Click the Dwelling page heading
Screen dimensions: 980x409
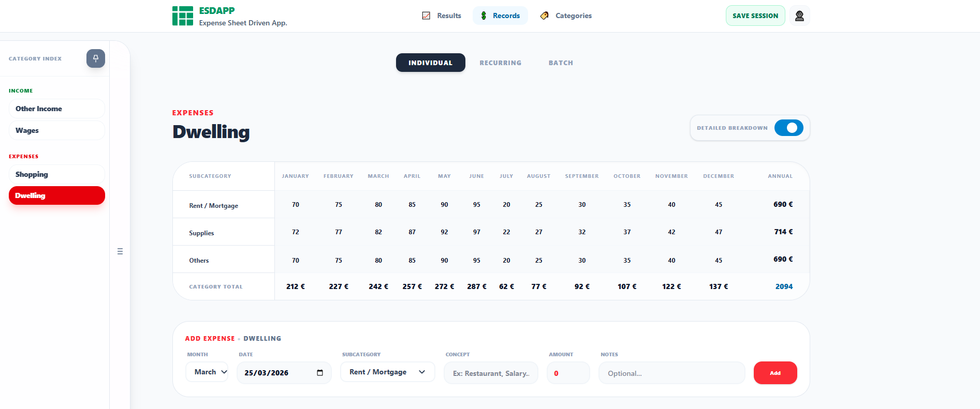pos(211,132)
